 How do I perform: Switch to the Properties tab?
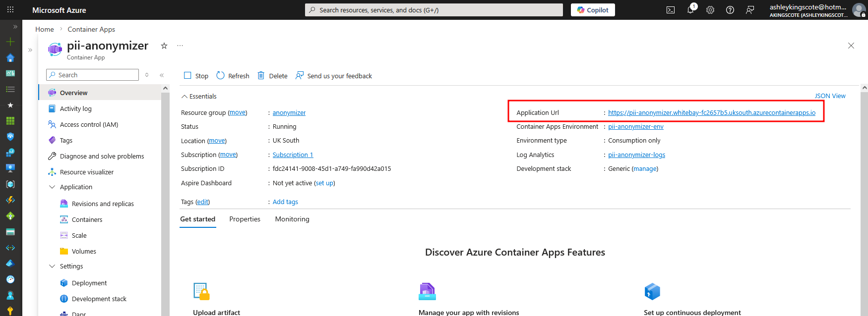pos(245,219)
